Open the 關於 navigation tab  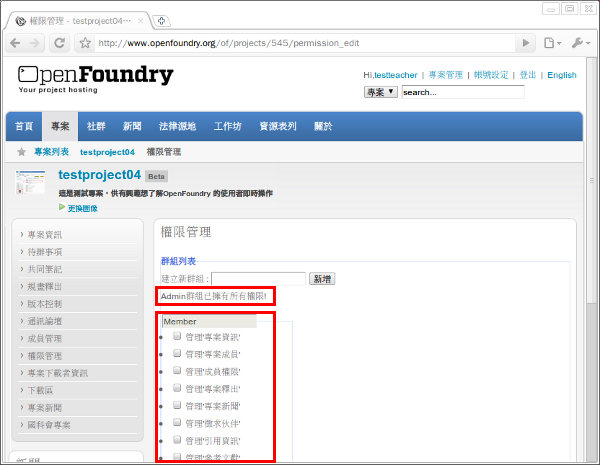(x=323, y=126)
